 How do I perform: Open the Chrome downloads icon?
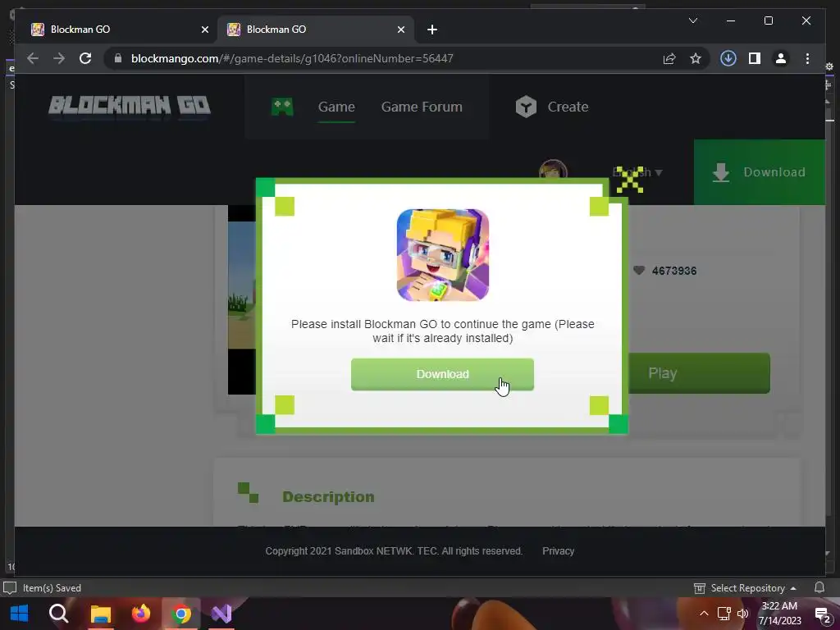[x=728, y=58]
